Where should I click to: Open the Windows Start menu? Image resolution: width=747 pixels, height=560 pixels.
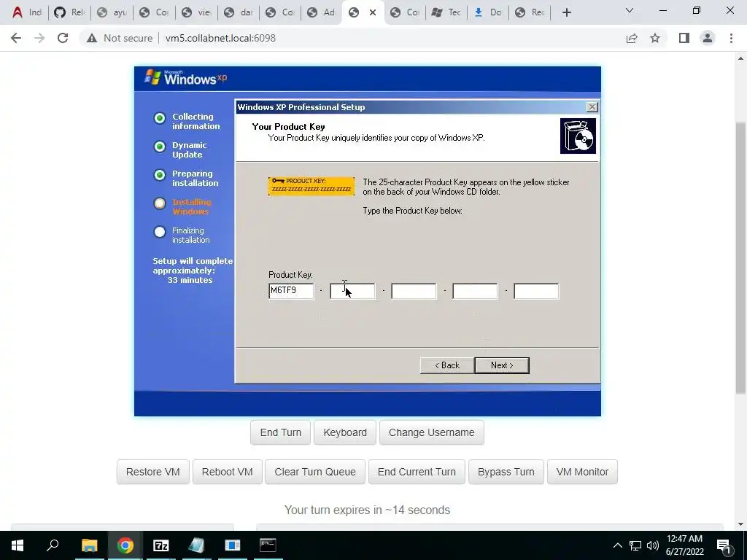pyautogui.click(x=18, y=545)
